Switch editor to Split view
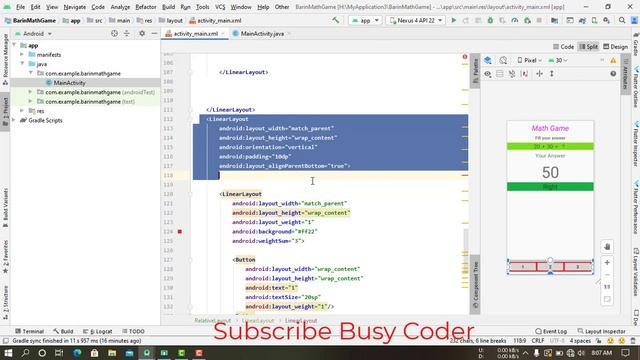The width and height of the screenshot is (640, 360). (x=588, y=47)
